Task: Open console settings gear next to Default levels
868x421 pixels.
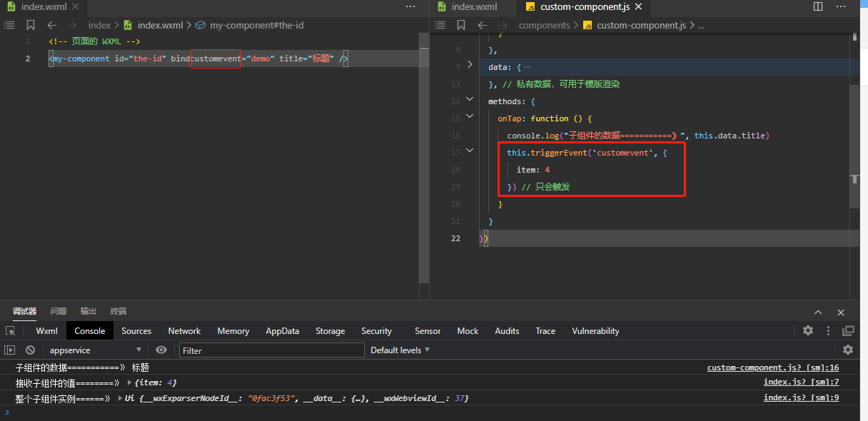Action: [848, 350]
